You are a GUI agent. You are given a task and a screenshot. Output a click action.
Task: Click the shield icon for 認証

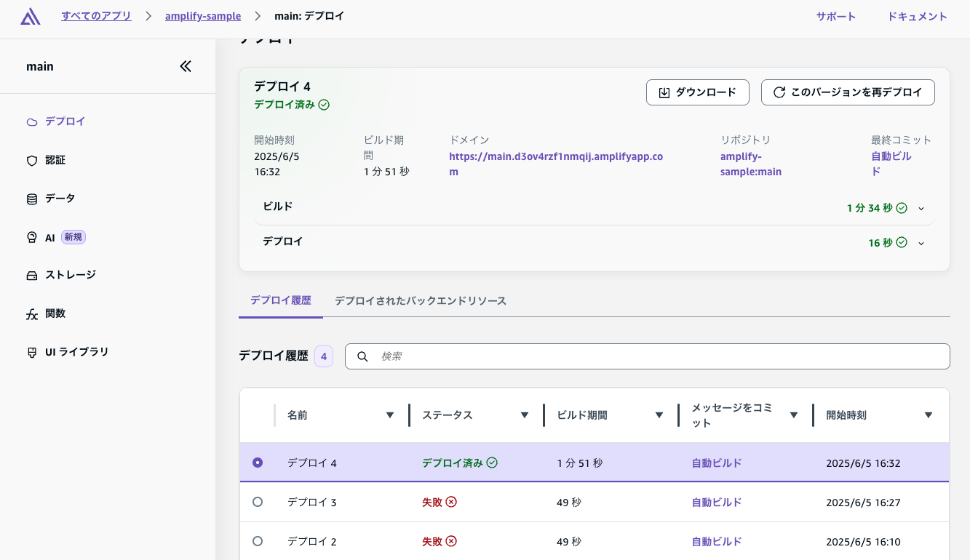(x=32, y=161)
